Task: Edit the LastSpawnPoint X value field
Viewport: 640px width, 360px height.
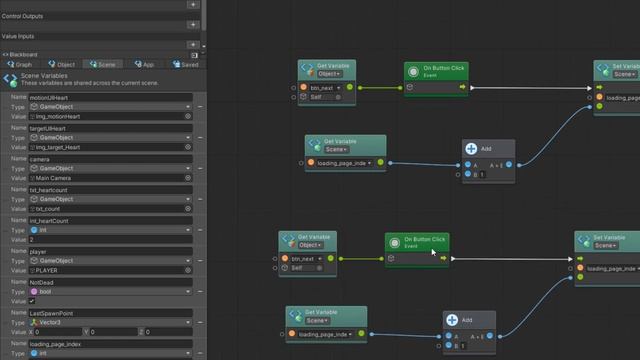Action: (58, 332)
